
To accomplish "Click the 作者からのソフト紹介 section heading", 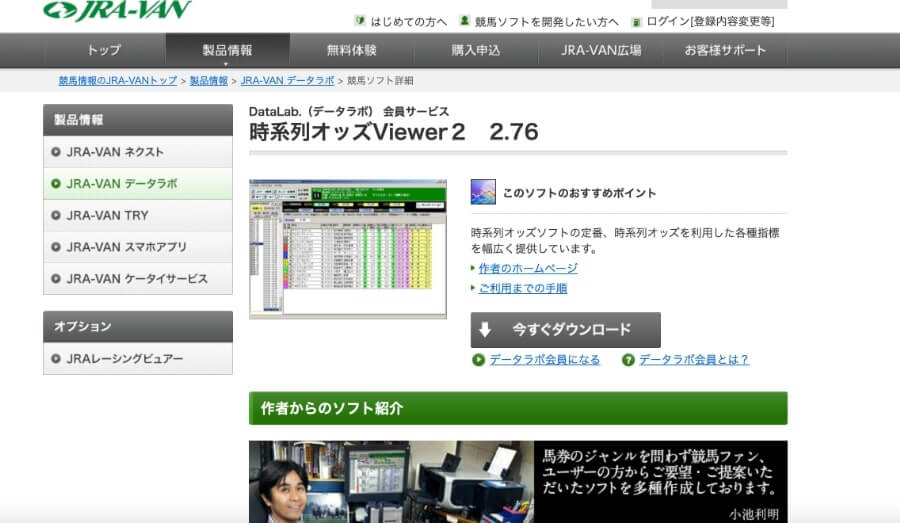I will click(x=518, y=408).
